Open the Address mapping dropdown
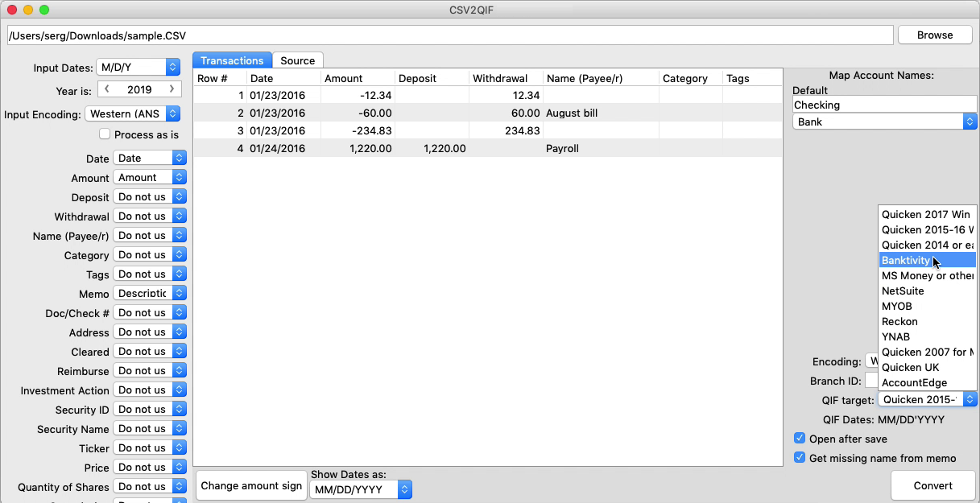This screenshot has width=980, height=503. (x=150, y=332)
